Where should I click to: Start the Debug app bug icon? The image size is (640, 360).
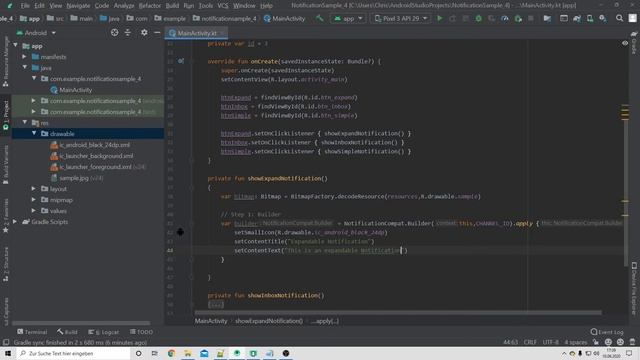click(478, 18)
